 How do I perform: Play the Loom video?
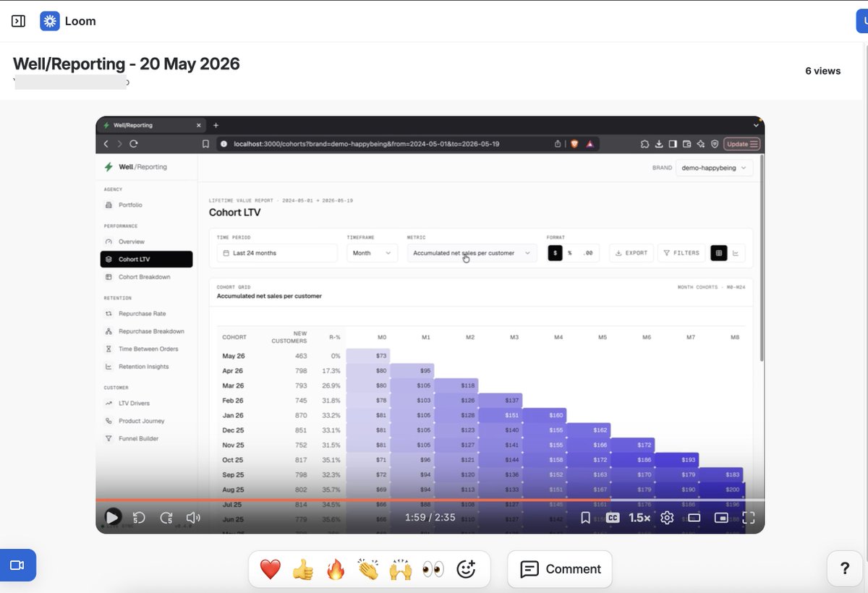click(x=113, y=517)
